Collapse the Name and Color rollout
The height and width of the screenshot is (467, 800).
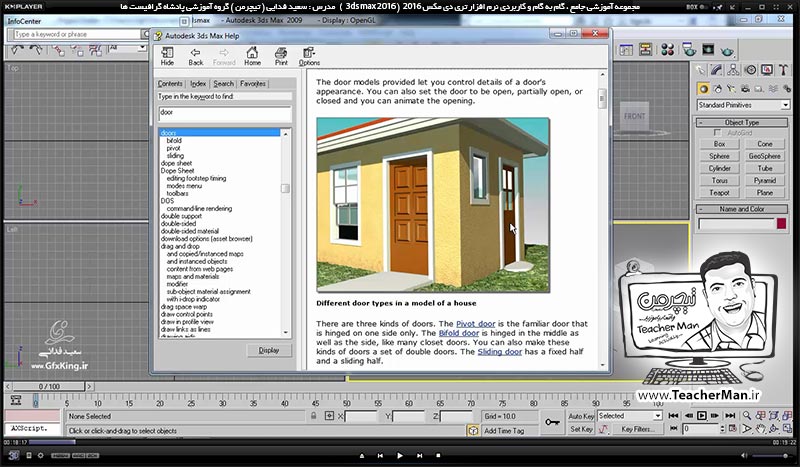pyautogui.click(x=742, y=209)
